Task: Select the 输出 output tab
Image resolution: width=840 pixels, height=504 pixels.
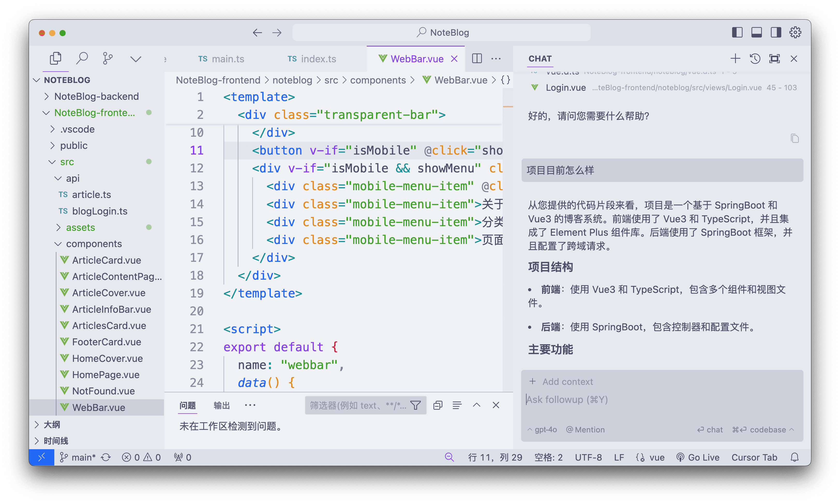Action: (222, 405)
